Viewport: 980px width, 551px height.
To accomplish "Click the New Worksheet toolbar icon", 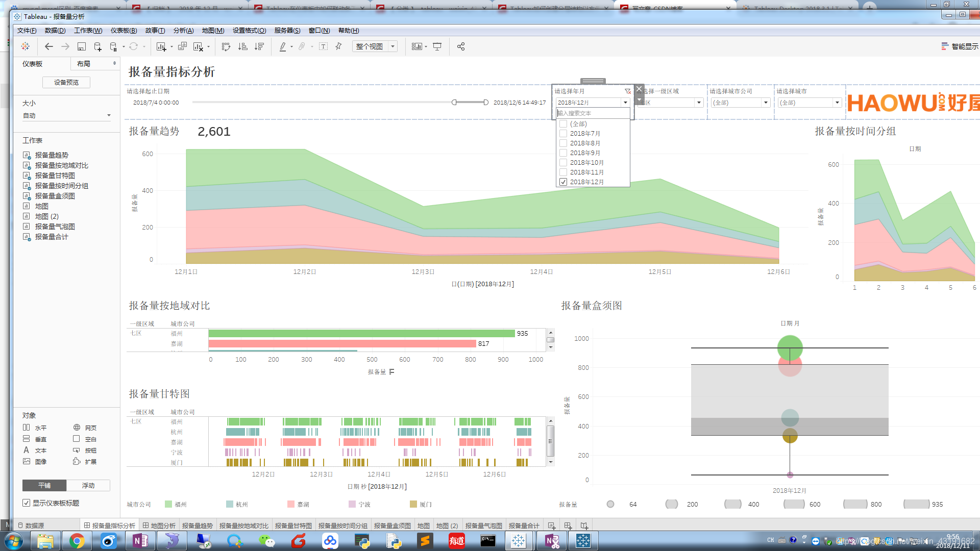I will click(x=161, y=46).
